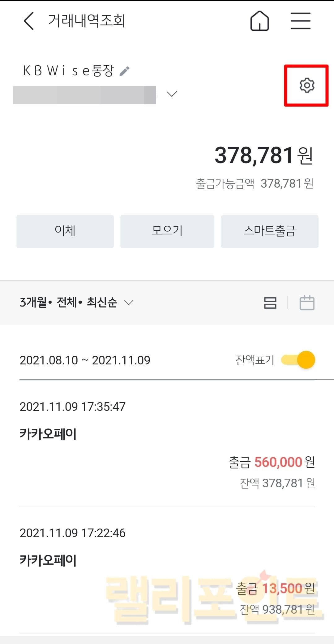
Task: Open account settings gear icon
Action: pos(306,85)
